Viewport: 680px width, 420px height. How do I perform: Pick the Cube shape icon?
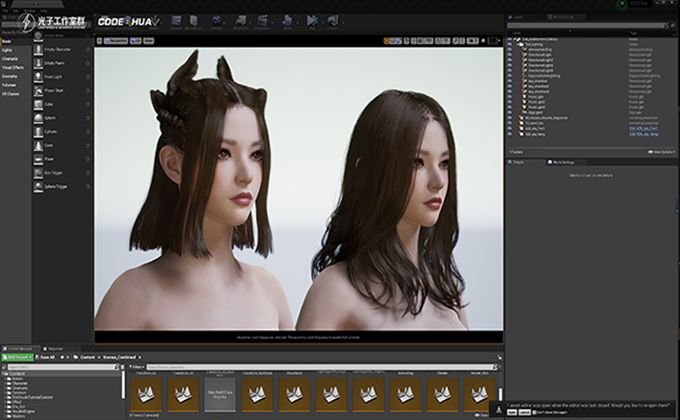pyautogui.click(x=38, y=105)
